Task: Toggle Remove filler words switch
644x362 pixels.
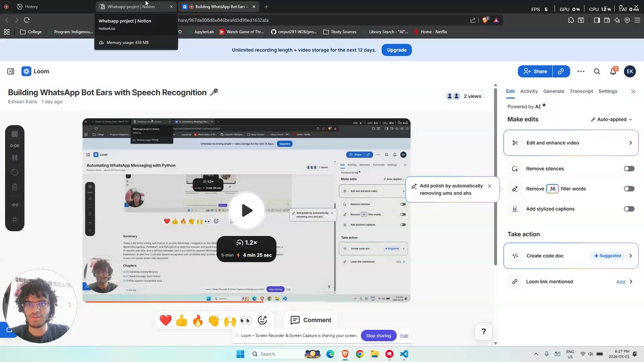Action: click(629, 189)
